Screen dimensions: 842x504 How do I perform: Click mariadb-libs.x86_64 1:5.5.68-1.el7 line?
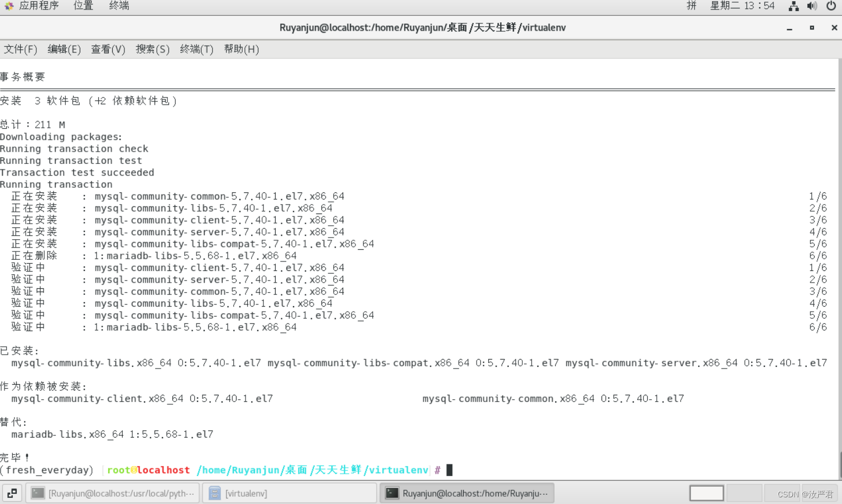point(112,434)
